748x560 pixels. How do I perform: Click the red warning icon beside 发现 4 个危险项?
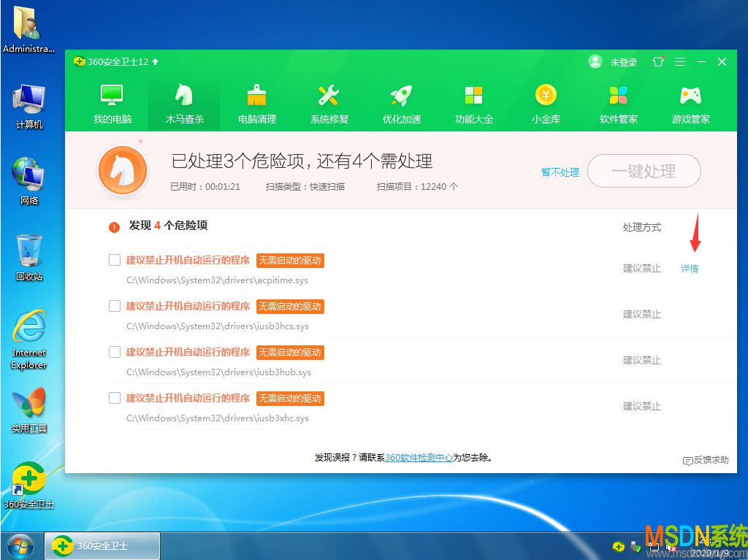pyautogui.click(x=114, y=228)
